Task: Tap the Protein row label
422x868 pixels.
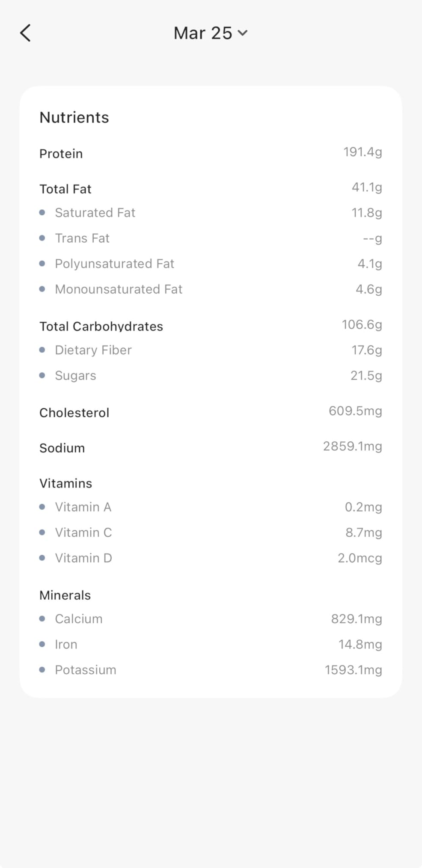Action: coord(61,154)
